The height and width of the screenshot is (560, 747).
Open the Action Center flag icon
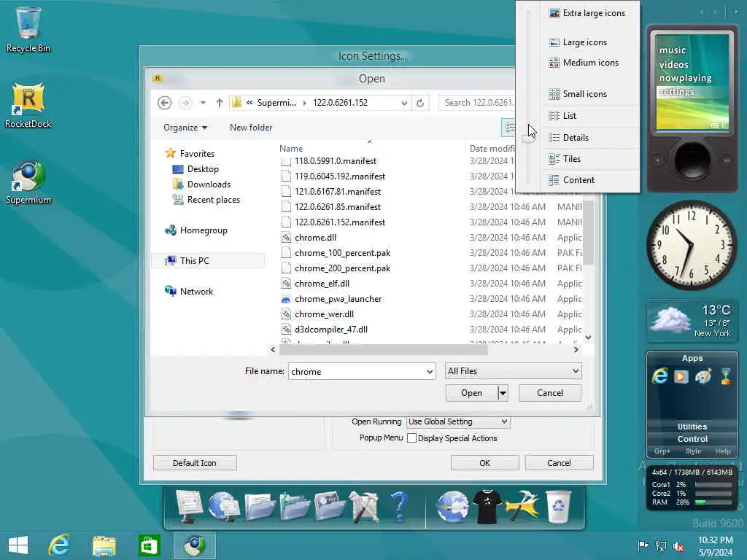pos(643,545)
